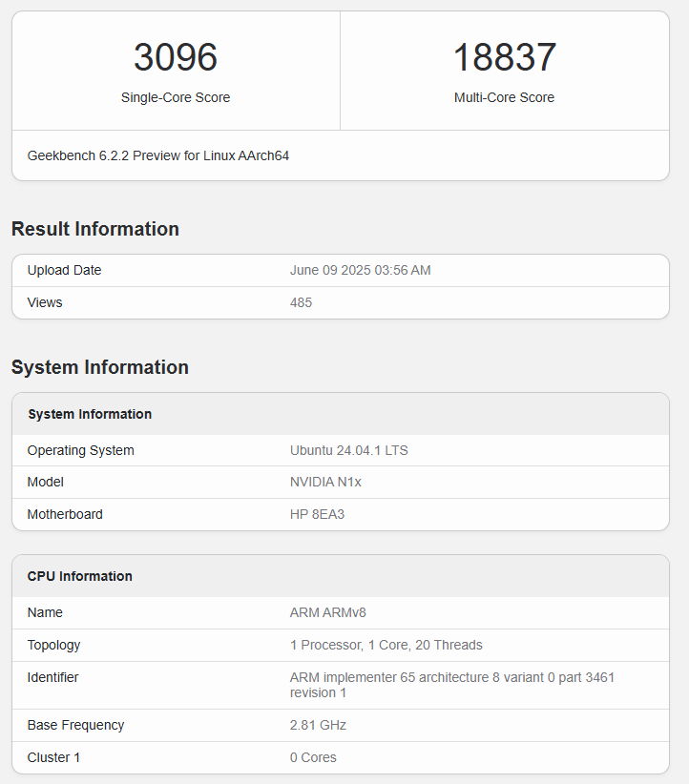Image resolution: width=689 pixels, height=784 pixels.
Task: Click the Topology value with 20 Threads
Action: point(386,645)
